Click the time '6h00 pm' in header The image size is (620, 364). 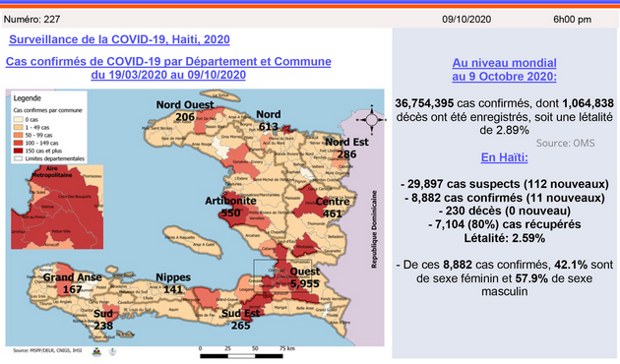[572, 20]
